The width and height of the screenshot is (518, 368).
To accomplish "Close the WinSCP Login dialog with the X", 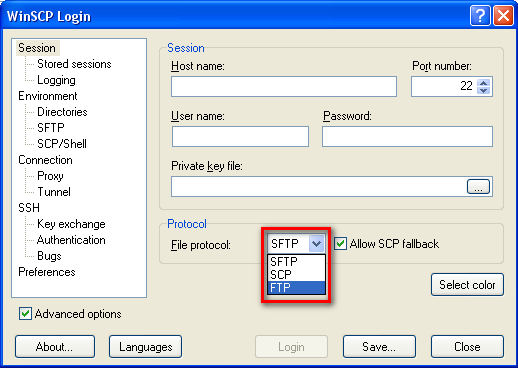I will tap(503, 15).
